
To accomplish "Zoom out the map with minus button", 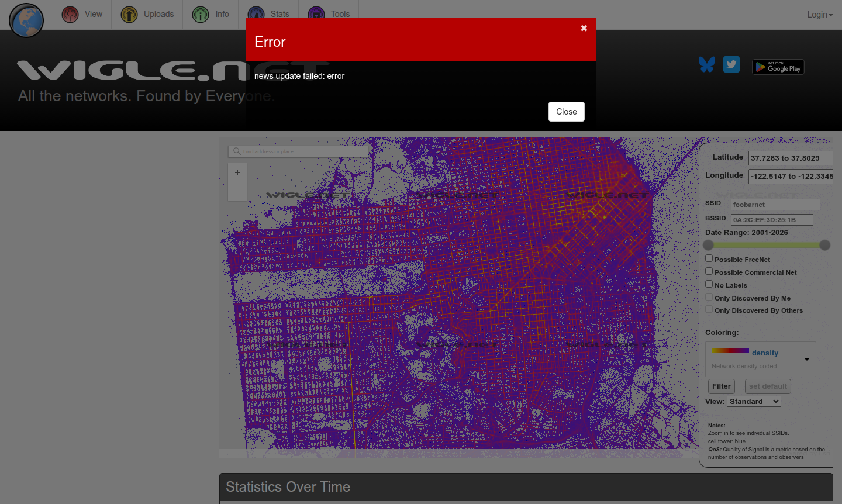I will click(237, 192).
